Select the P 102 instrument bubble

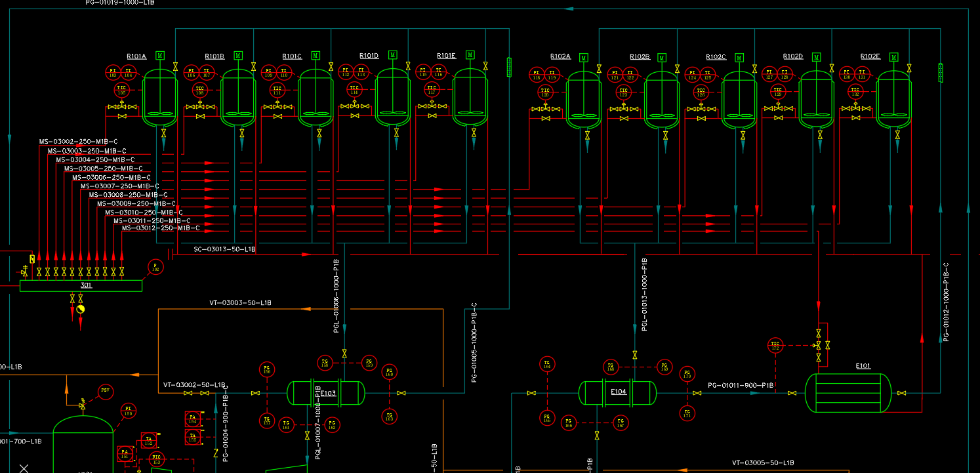[x=155, y=267]
